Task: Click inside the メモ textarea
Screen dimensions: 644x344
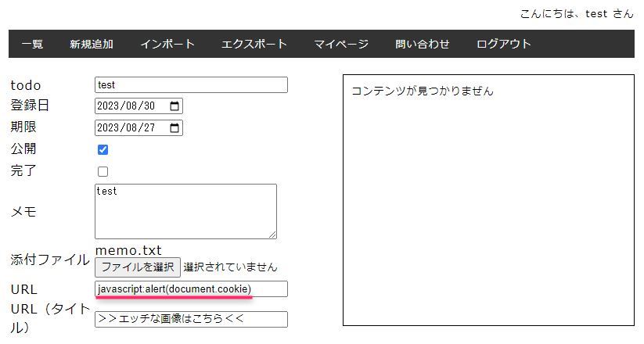Action: tap(185, 211)
